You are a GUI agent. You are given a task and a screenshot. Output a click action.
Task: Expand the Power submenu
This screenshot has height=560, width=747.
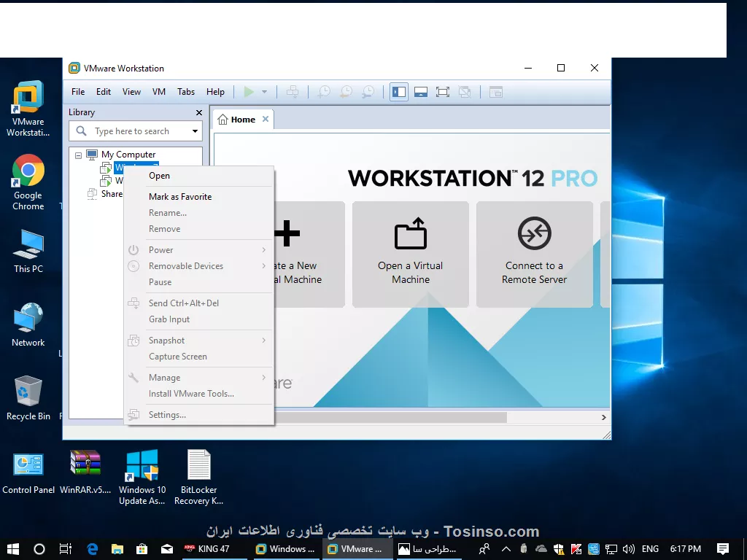(198, 250)
